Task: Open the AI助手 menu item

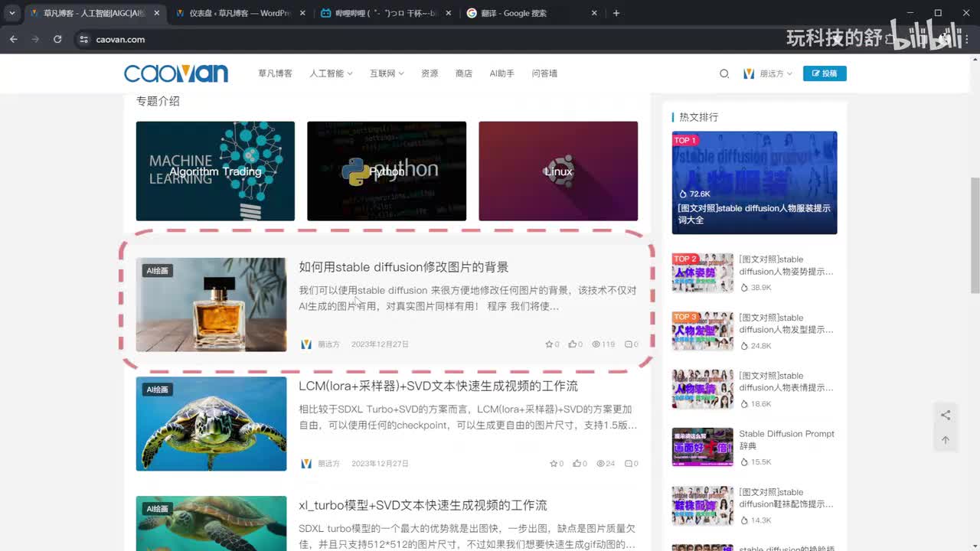Action: click(501, 73)
